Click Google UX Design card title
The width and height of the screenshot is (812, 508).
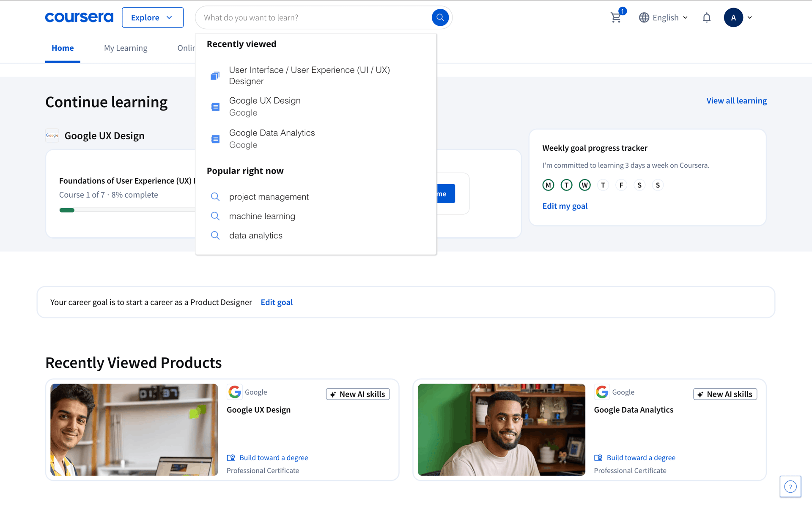click(258, 410)
